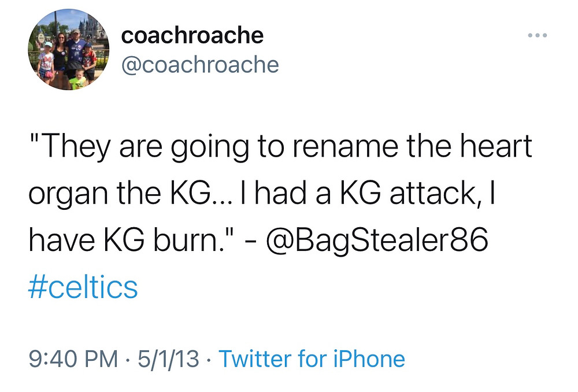The width and height of the screenshot is (578, 392).
Task: Click the 5/1/13 date
Action: pos(168,359)
